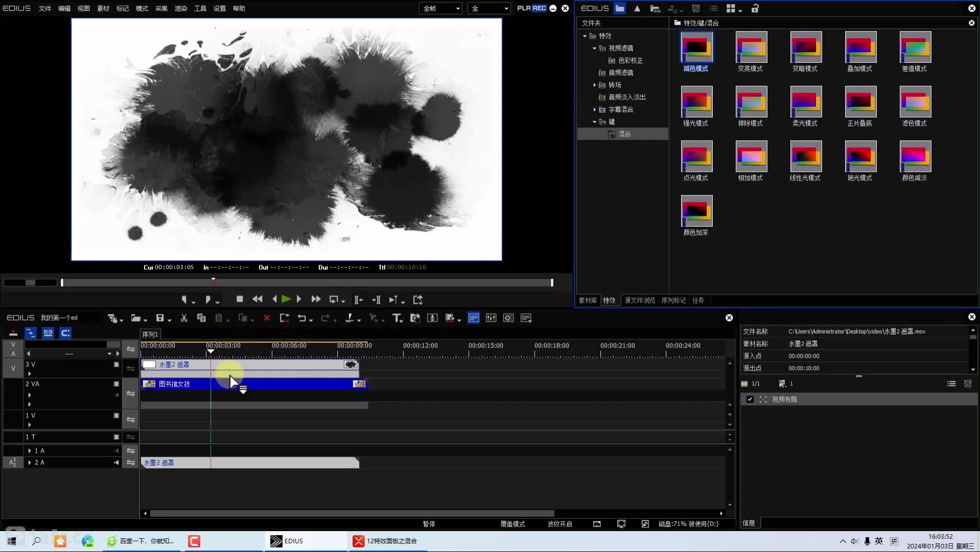
Task: Open the 12特效面板之混合 taskbar item
Action: pos(387,541)
